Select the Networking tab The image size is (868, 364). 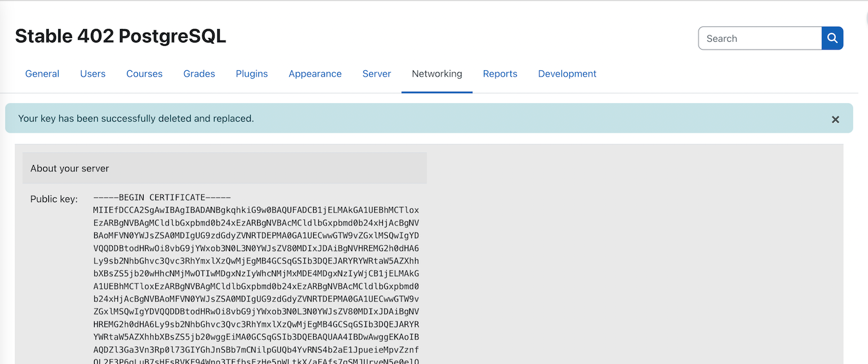point(437,73)
